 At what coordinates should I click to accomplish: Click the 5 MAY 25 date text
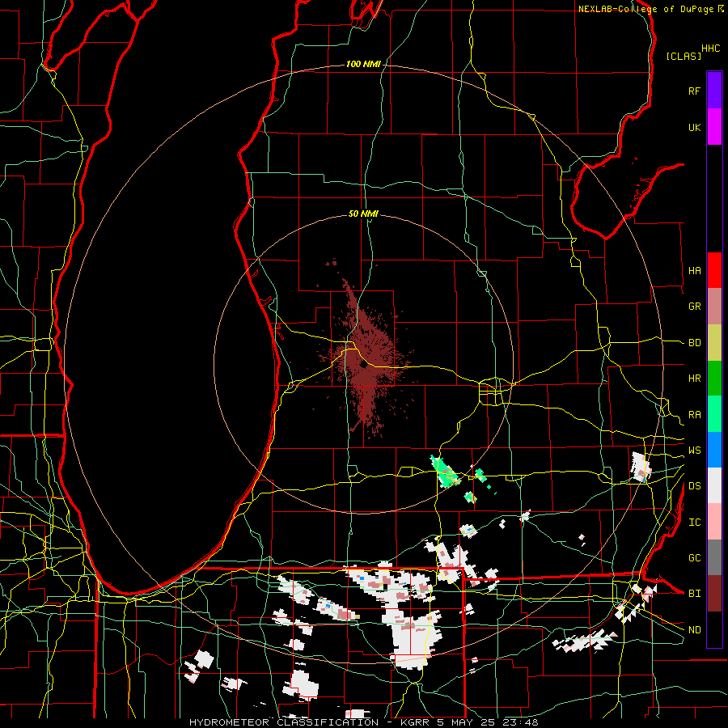pos(465,722)
